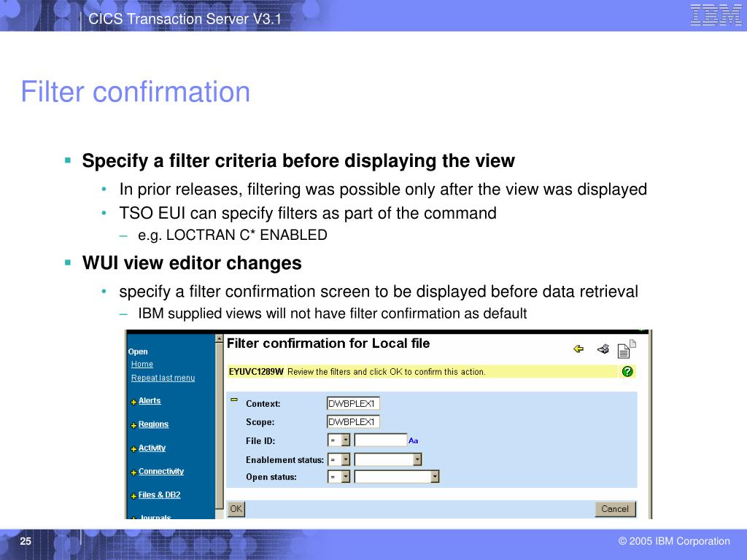Click the navigation pane scroll-up arrow

coord(219,338)
